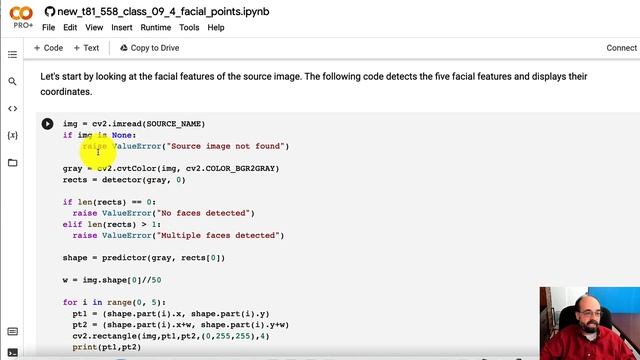Open the terminal icon in sidebar
Image resolution: width=640 pixels, height=360 pixels.
(x=13, y=353)
